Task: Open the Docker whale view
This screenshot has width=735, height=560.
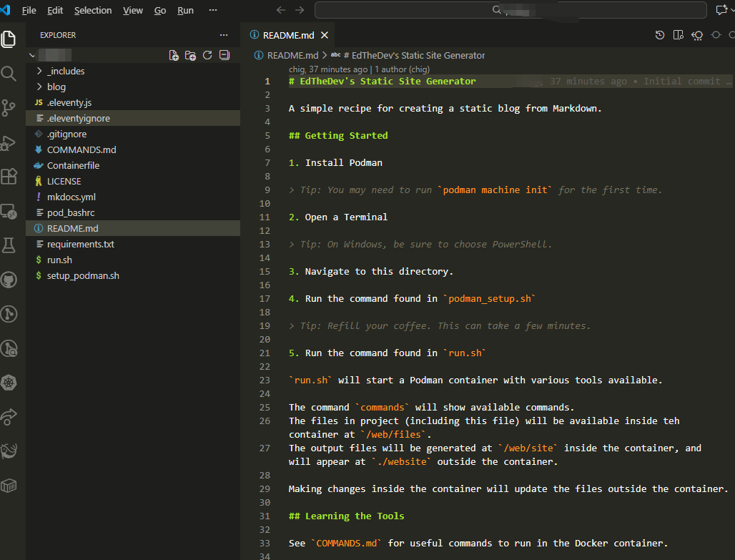Action: tap(9, 451)
